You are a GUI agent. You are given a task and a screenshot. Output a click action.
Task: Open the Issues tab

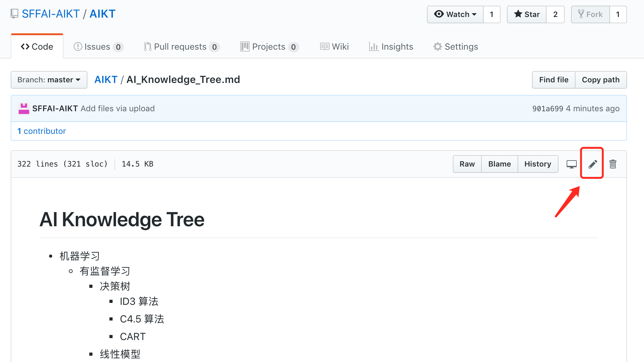(98, 47)
